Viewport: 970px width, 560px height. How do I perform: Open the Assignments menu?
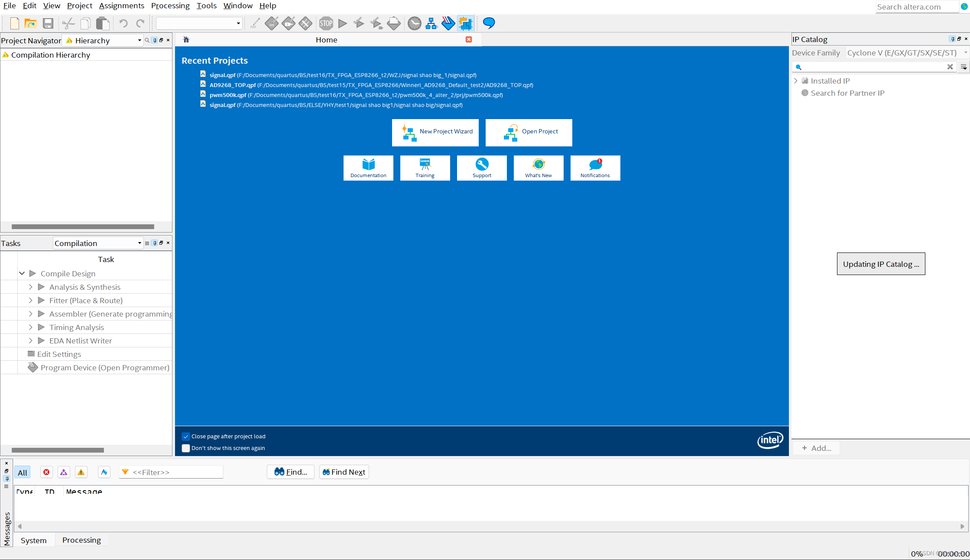click(121, 6)
